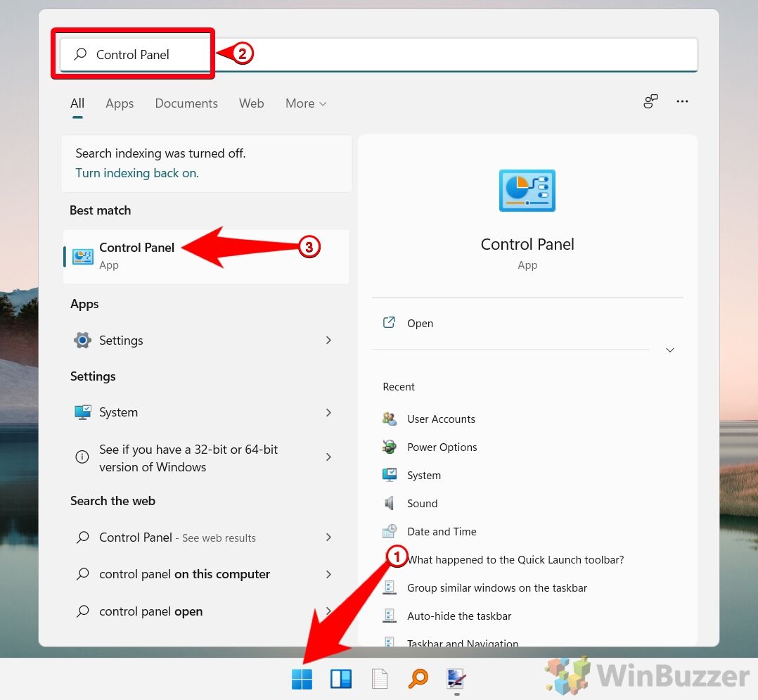Open the three-dot options menu
Image resolution: width=758 pixels, height=700 pixels.
[682, 101]
